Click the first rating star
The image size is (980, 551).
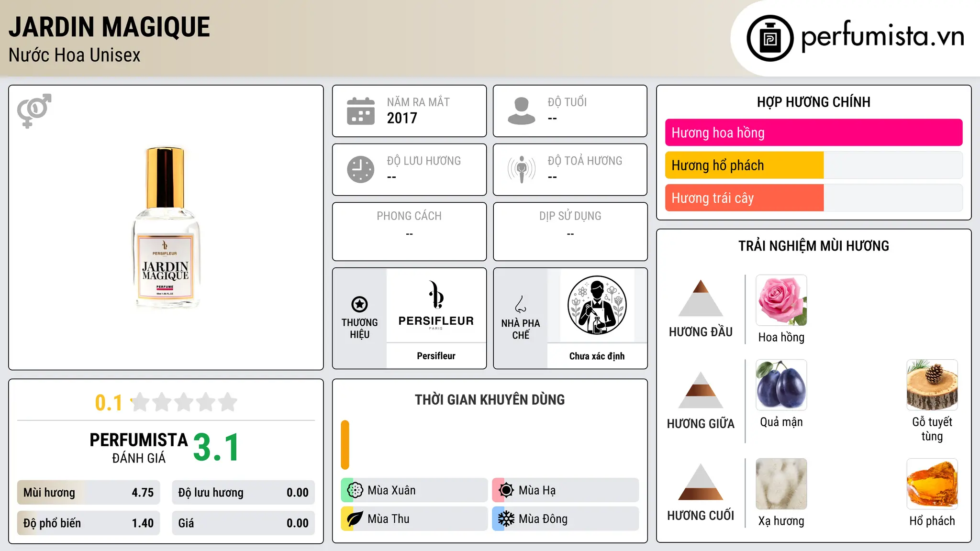(140, 402)
